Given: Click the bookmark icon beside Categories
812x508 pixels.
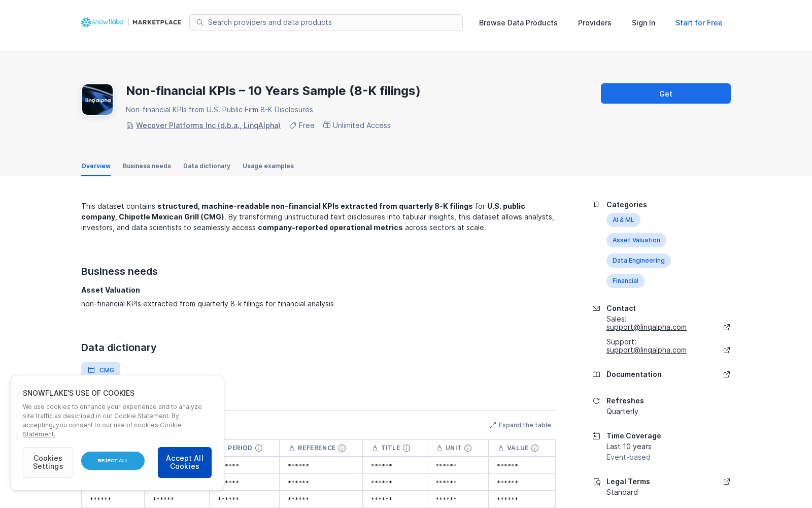Looking at the screenshot, I should tap(596, 205).
